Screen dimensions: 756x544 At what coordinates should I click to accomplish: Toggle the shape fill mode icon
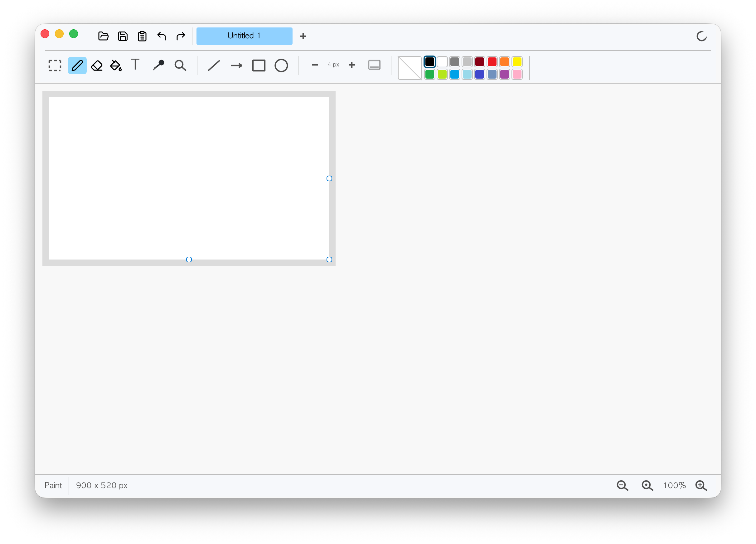[x=374, y=65]
